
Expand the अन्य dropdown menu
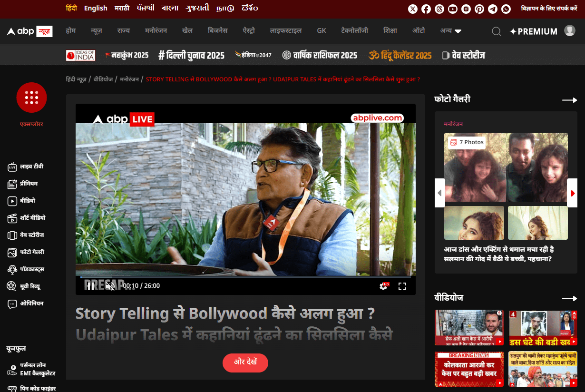(x=451, y=31)
